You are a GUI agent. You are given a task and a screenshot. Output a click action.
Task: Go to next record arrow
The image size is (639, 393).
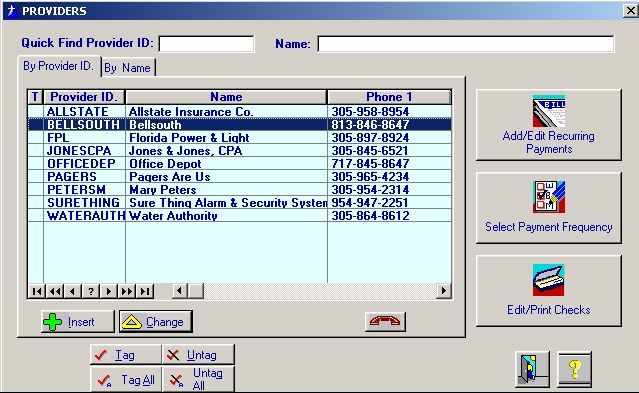coord(108,291)
